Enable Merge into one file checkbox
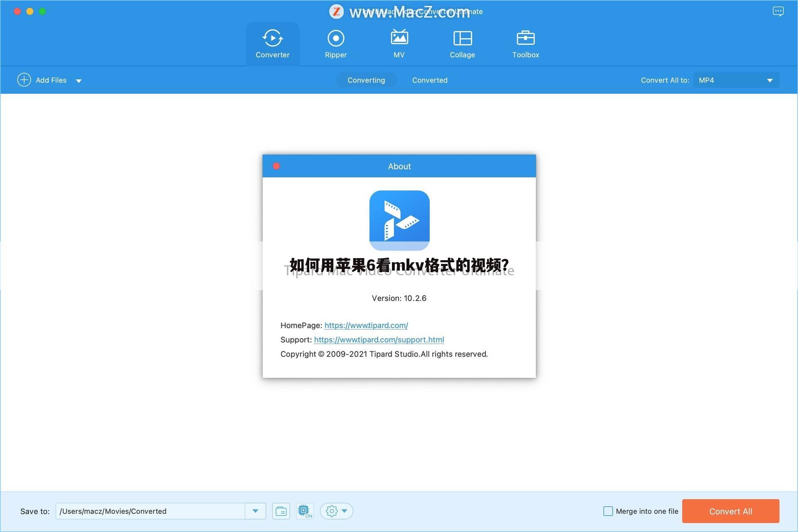Image resolution: width=798 pixels, height=532 pixels. (608, 511)
